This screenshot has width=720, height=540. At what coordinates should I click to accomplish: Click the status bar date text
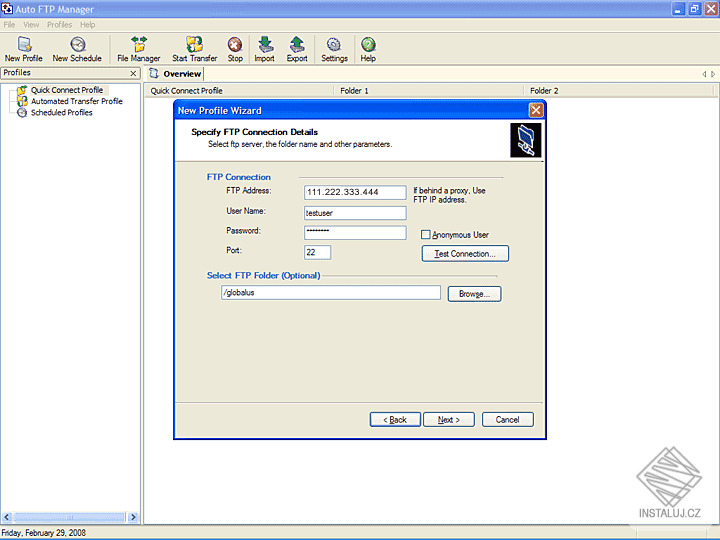coord(44,533)
